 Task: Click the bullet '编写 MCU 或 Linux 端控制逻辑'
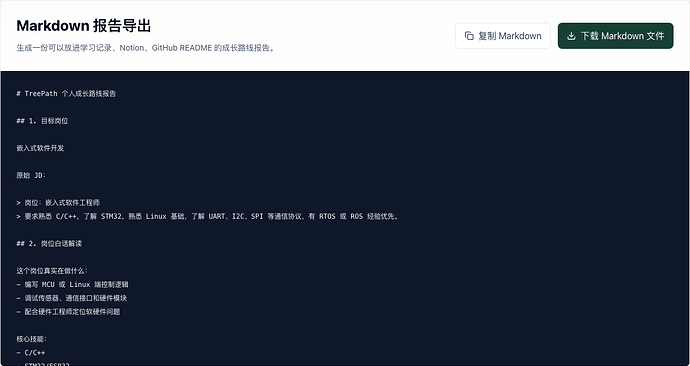tap(73, 285)
